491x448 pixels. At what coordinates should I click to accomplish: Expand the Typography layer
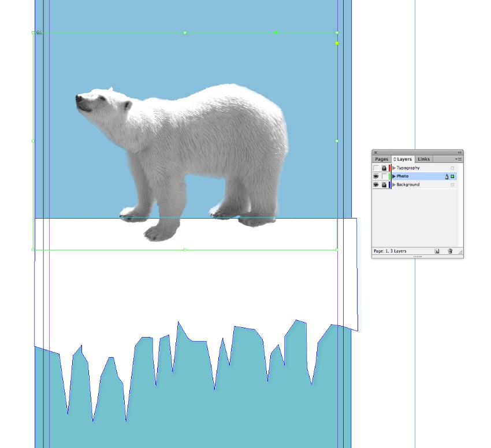394,168
